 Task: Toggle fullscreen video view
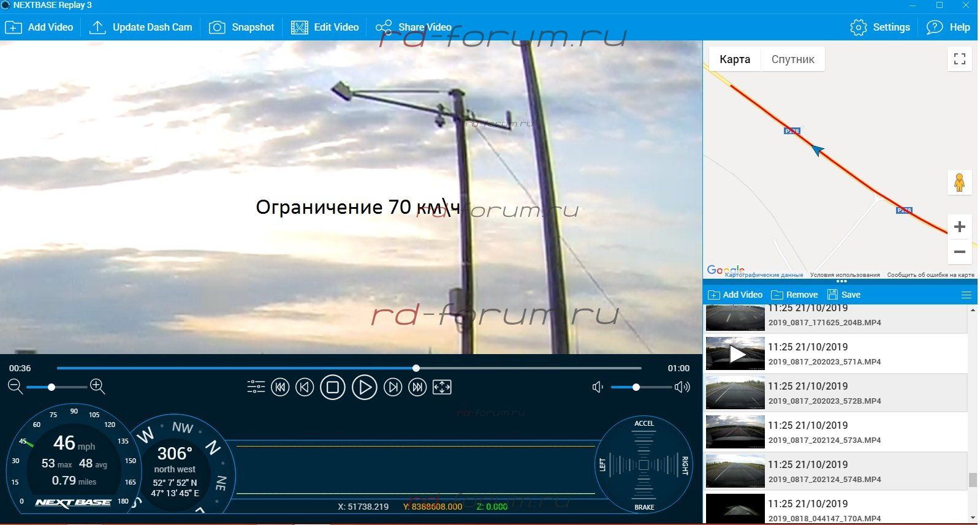[442, 387]
